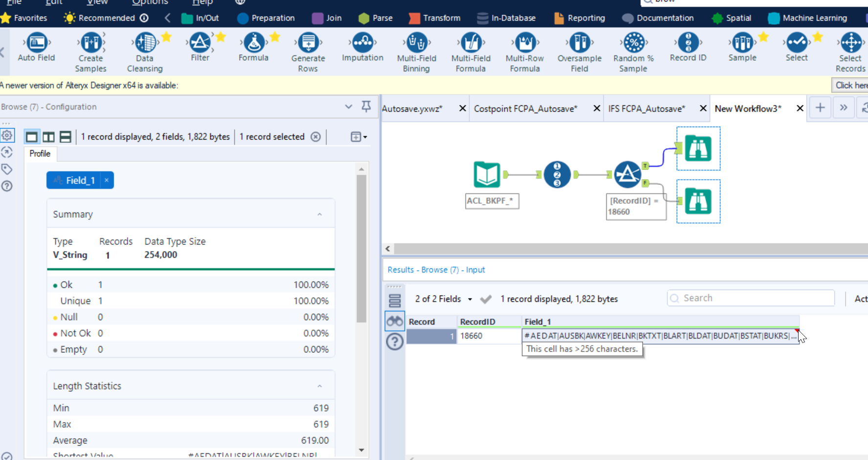This screenshot has height=460, width=868.
Task: Collapse the Summary section
Action: coord(319,214)
